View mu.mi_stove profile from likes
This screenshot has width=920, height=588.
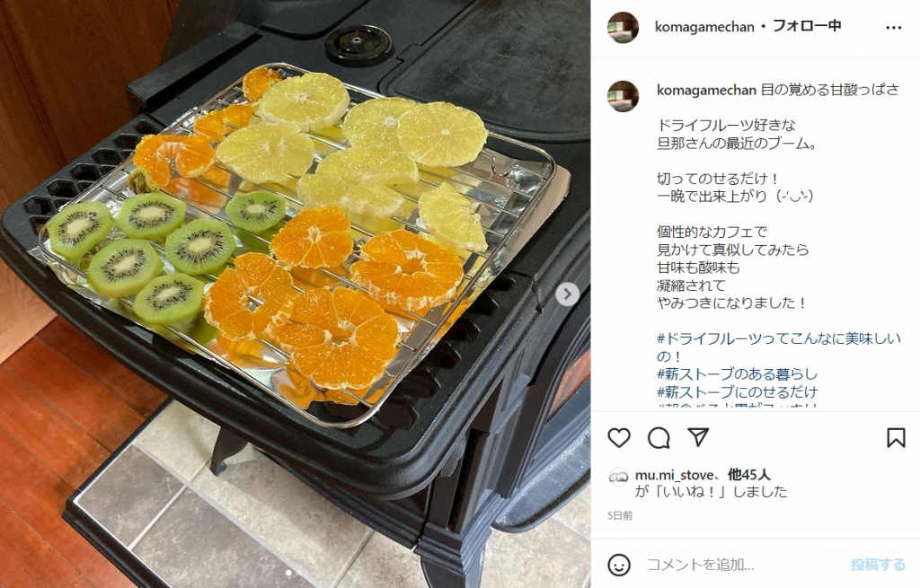(x=674, y=475)
